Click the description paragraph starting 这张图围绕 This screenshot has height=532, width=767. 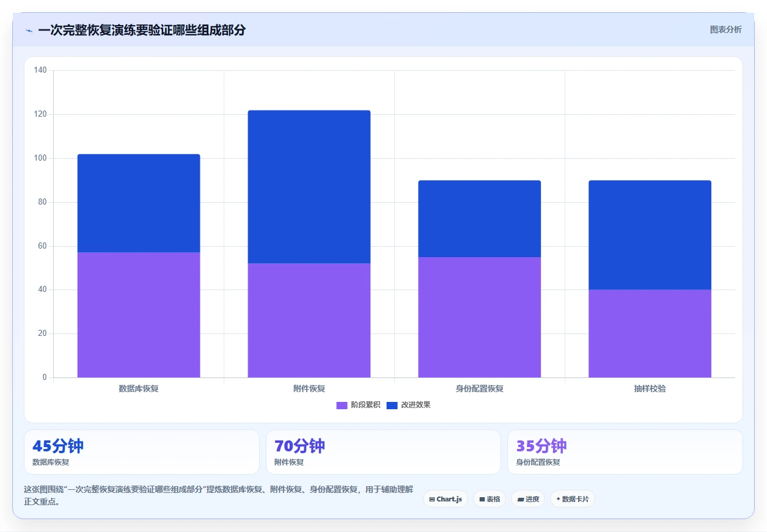coord(219,495)
